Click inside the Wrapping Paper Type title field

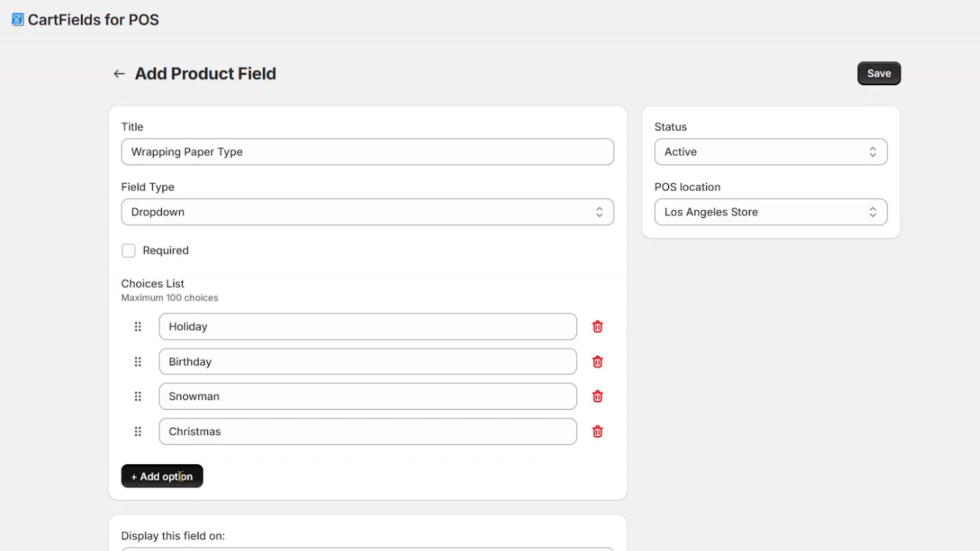367,152
